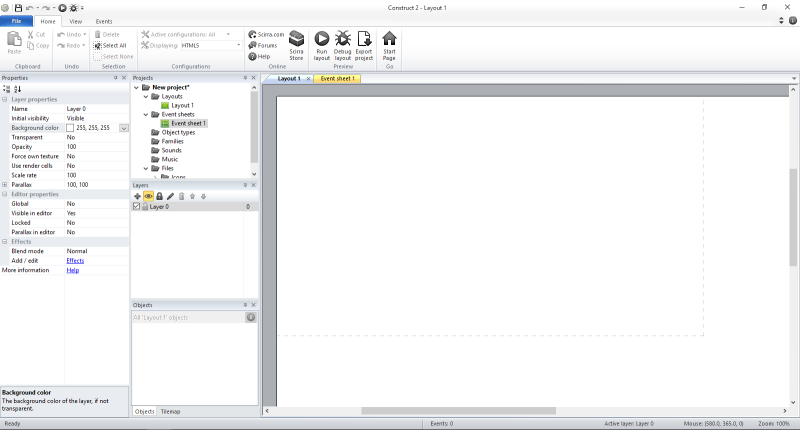Run layout from the ribbon
800x430 pixels.
[321, 45]
